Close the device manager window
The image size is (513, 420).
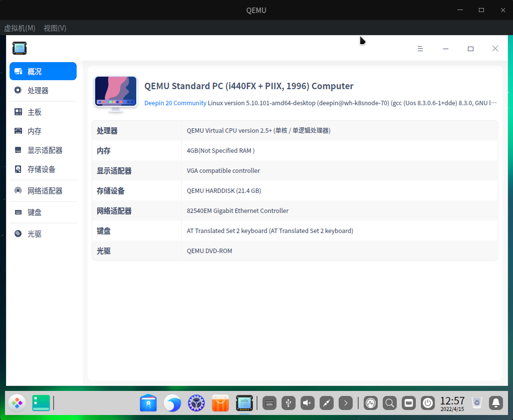click(495, 49)
